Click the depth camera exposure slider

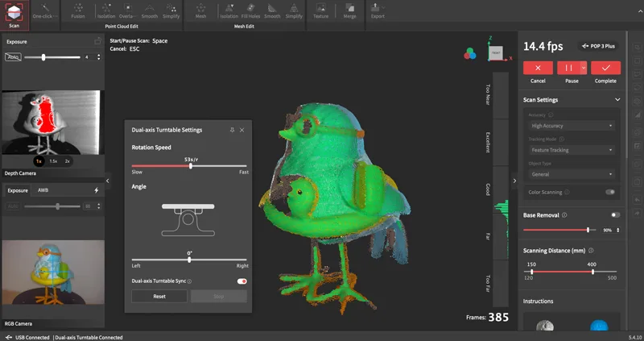52,57
